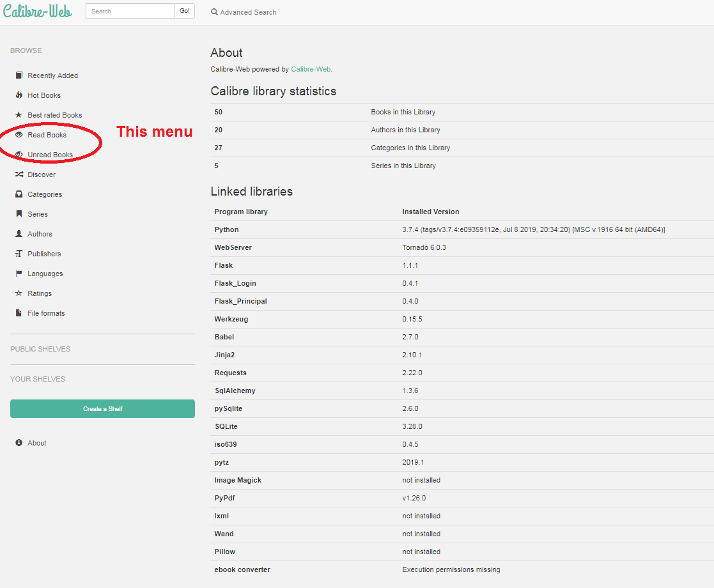Click inside the Search input field
Image resolution: width=714 pixels, height=588 pixels.
pos(129,11)
